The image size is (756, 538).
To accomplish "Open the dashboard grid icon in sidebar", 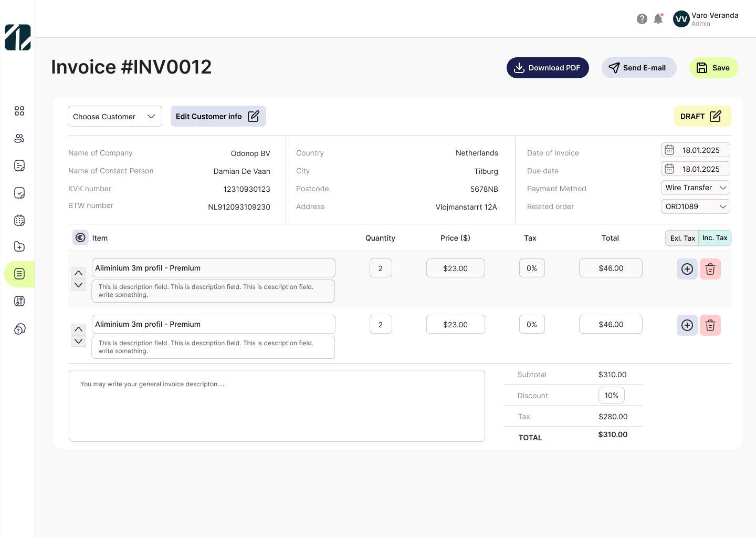I will click(x=19, y=111).
